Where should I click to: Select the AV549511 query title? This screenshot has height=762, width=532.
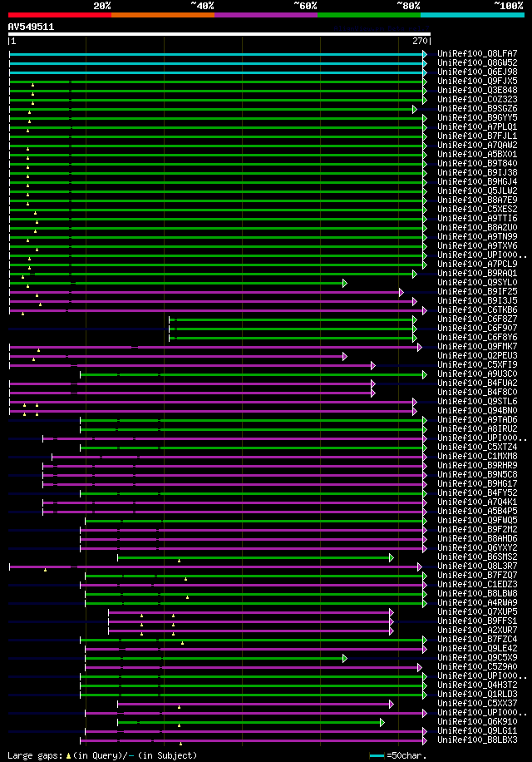point(31,27)
